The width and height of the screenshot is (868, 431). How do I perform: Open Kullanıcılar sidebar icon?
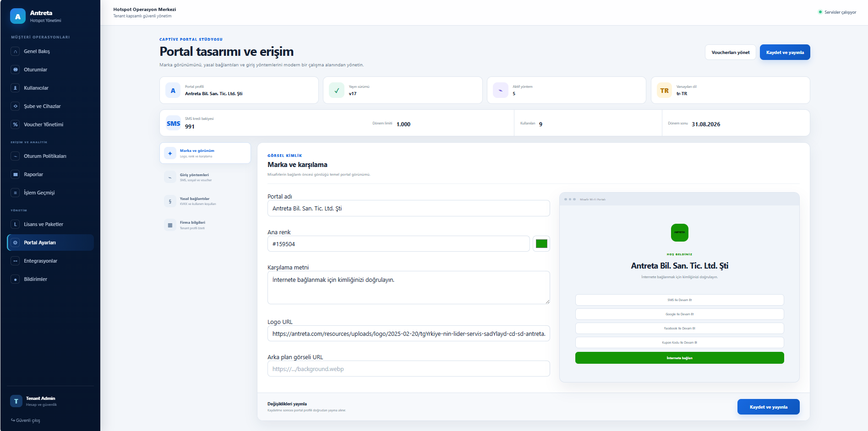16,88
